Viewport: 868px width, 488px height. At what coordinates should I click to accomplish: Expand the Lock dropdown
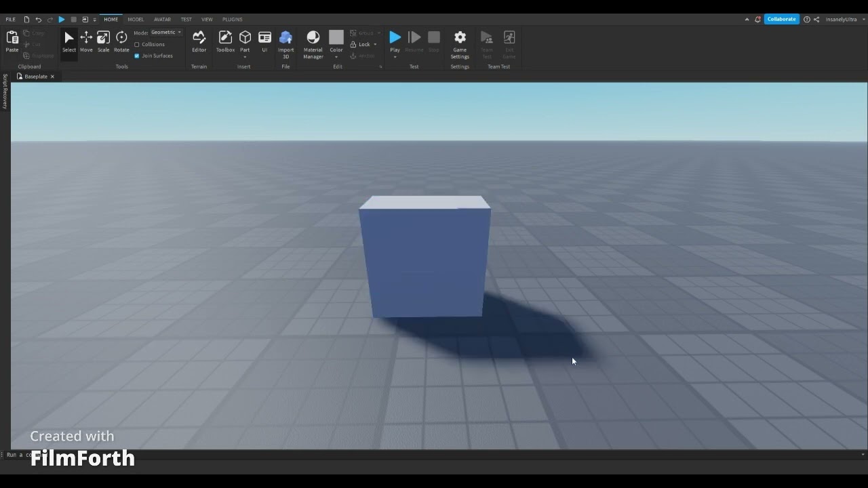click(x=375, y=45)
